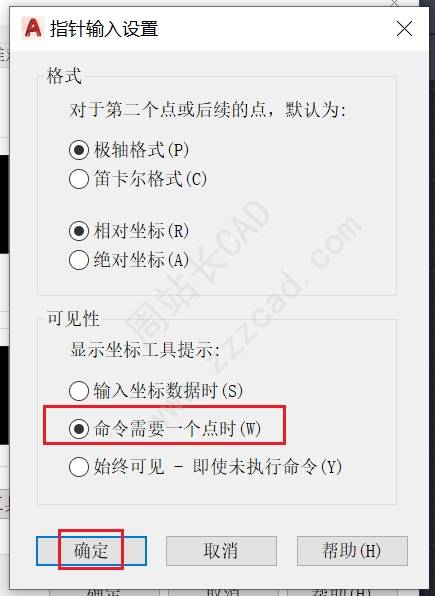This screenshot has width=435, height=596.
Task: Click the 指针输入设置 title bar text
Action: pyautogui.click(x=104, y=29)
